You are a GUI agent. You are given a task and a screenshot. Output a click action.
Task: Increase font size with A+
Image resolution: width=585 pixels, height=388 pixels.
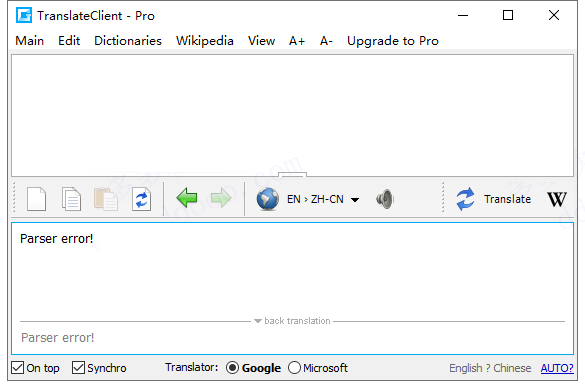[297, 41]
